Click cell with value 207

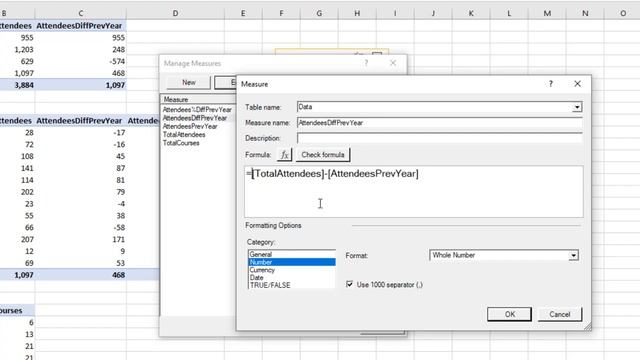click(17, 239)
